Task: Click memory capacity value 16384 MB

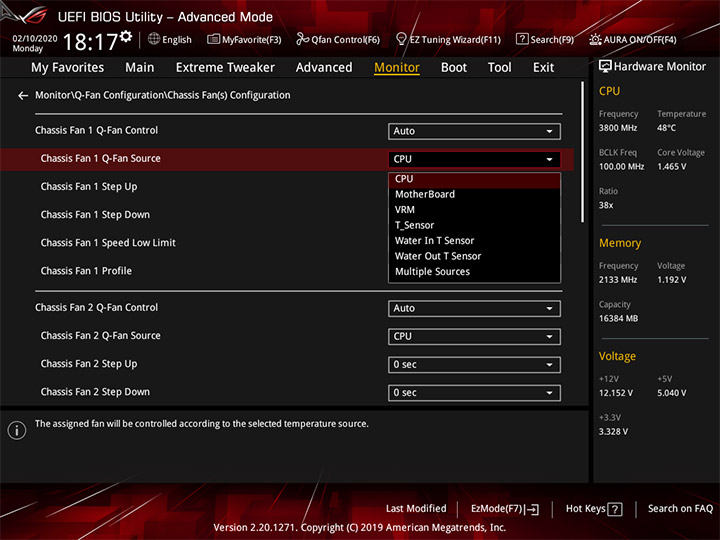Action: point(618,319)
